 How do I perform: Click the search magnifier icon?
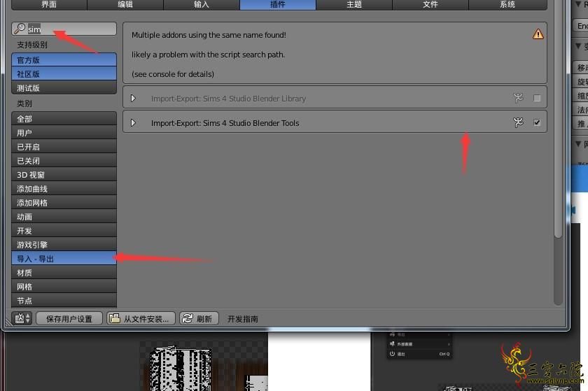[20, 29]
